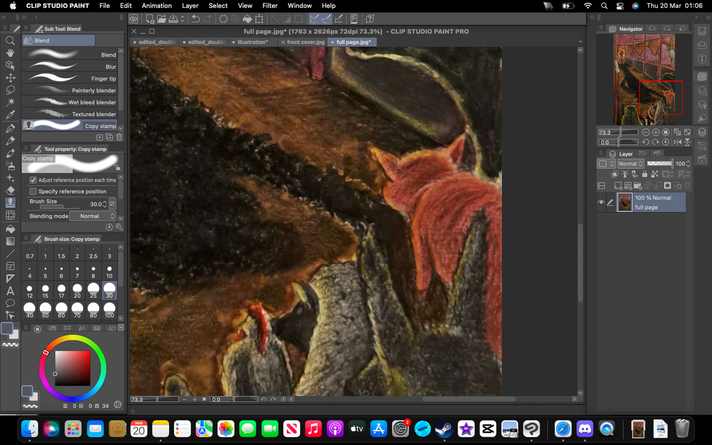The image size is (712, 445).
Task: Open Safari from the Dock
Action: point(563,428)
